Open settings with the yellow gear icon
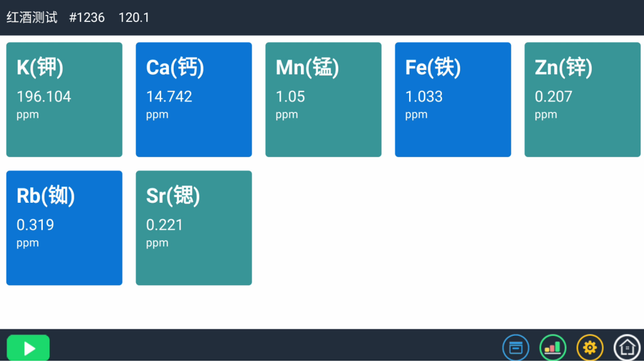 click(590, 348)
